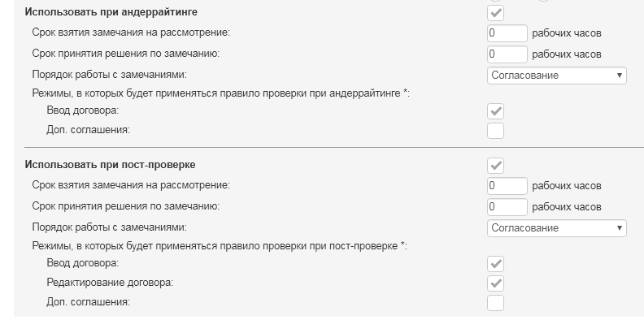Uncheck 'Использовать при пост-проверке' checkbox
The height and width of the screenshot is (320, 644).
(495, 166)
